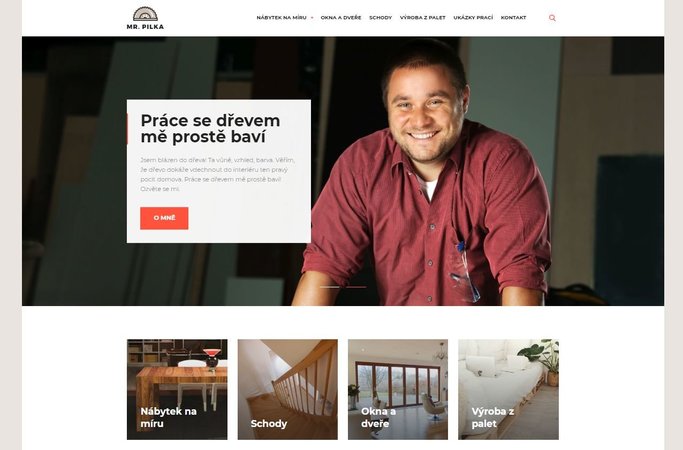Expand the Nábytek na míru dropdown arrow
Viewport: 683px width, 450px height.
(x=312, y=18)
